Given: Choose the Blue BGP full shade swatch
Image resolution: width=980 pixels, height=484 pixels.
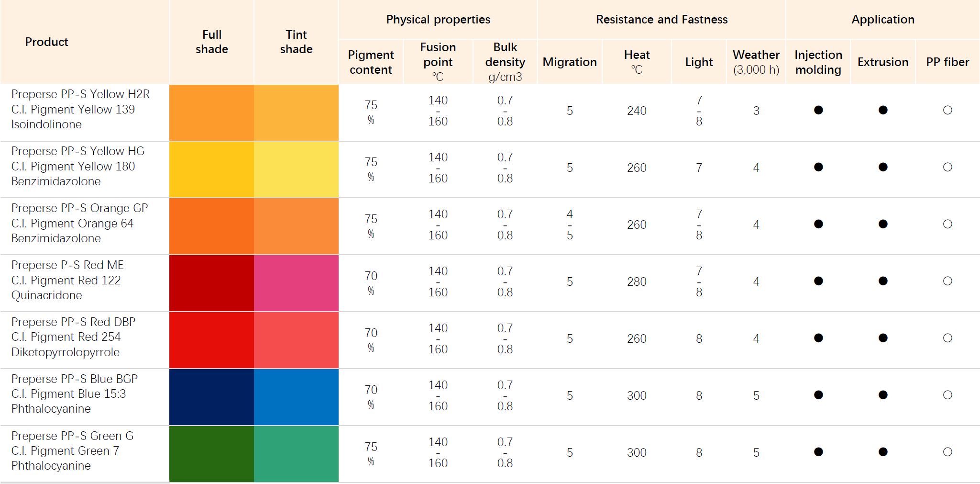Looking at the screenshot, I should [211, 397].
